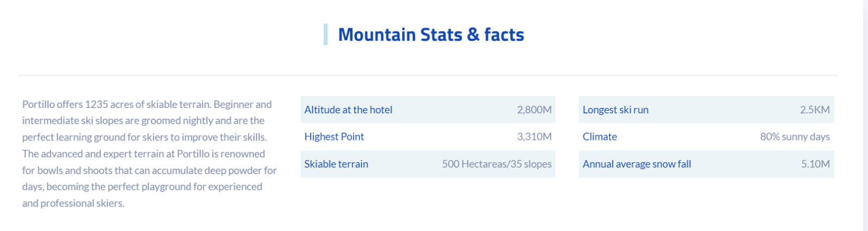Select the Climate label
This screenshot has height=231, width=868.
click(599, 137)
